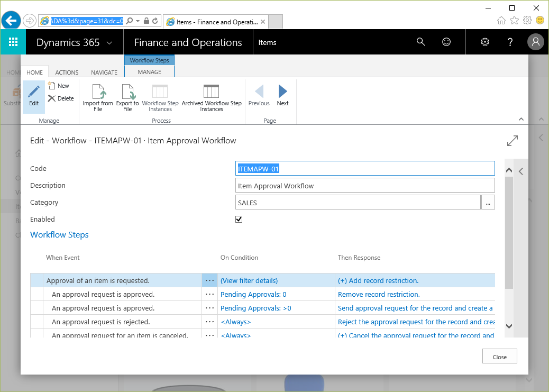Screen dimensions: 549x392
Task: Open Archived Workflow Step Instances
Action: [x=212, y=98]
